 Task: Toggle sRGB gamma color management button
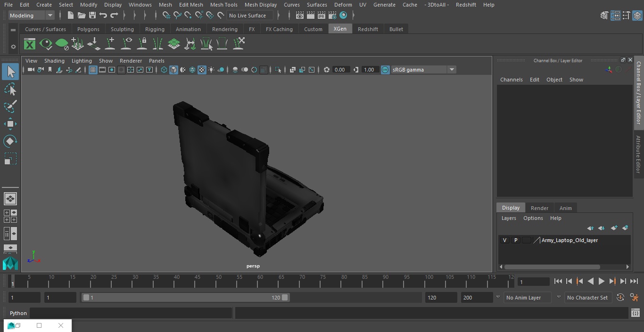pyautogui.click(x=385, y=70)
